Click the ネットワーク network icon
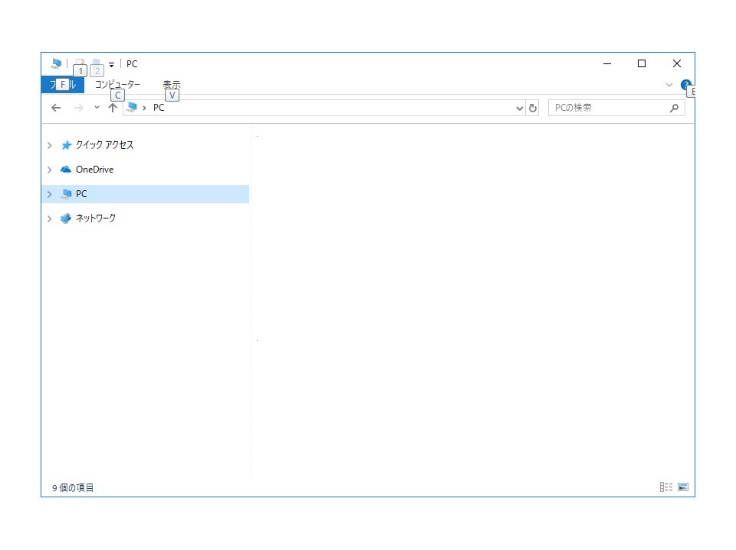 click(66, 218)
